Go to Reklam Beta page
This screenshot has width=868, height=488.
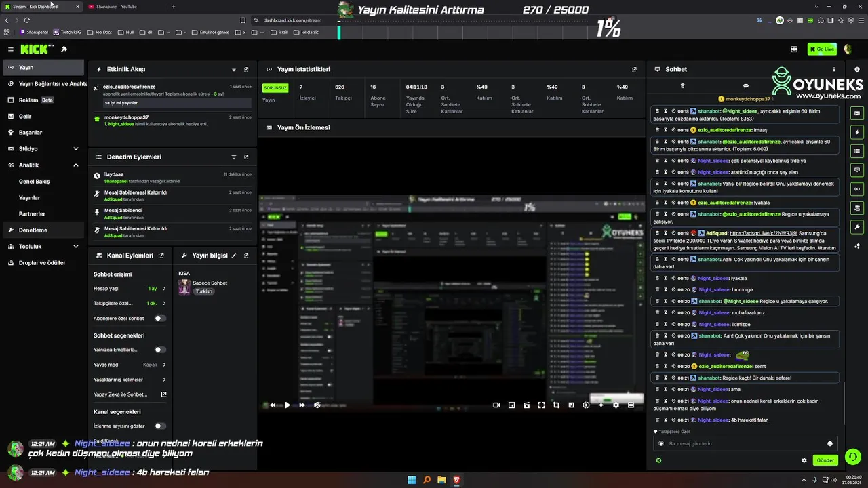coord(43,100)
